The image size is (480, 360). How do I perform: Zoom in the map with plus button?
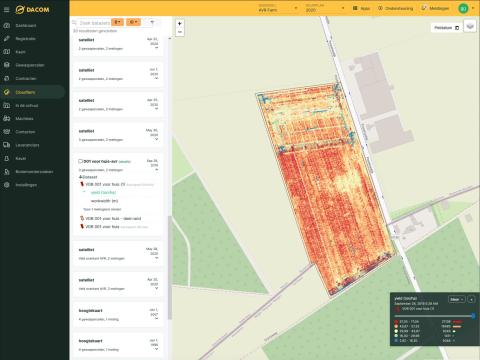tap(180, 24)
